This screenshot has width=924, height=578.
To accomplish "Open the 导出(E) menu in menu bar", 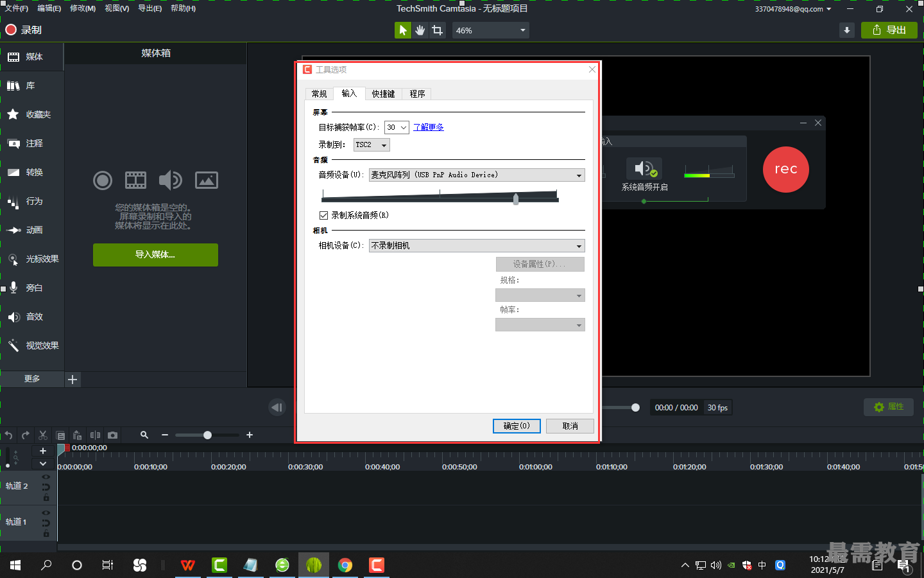I will click(150, 8).
